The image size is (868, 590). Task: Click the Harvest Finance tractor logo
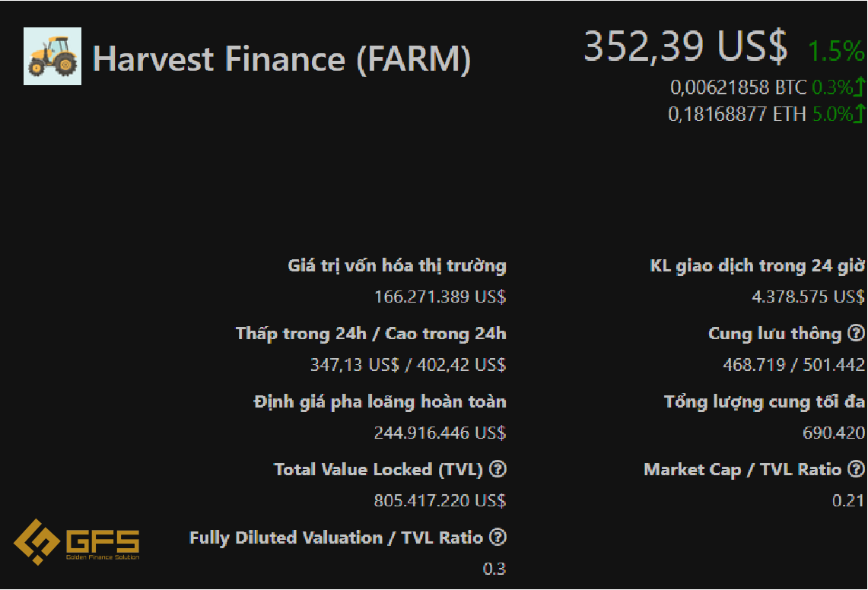coord(52,56)
